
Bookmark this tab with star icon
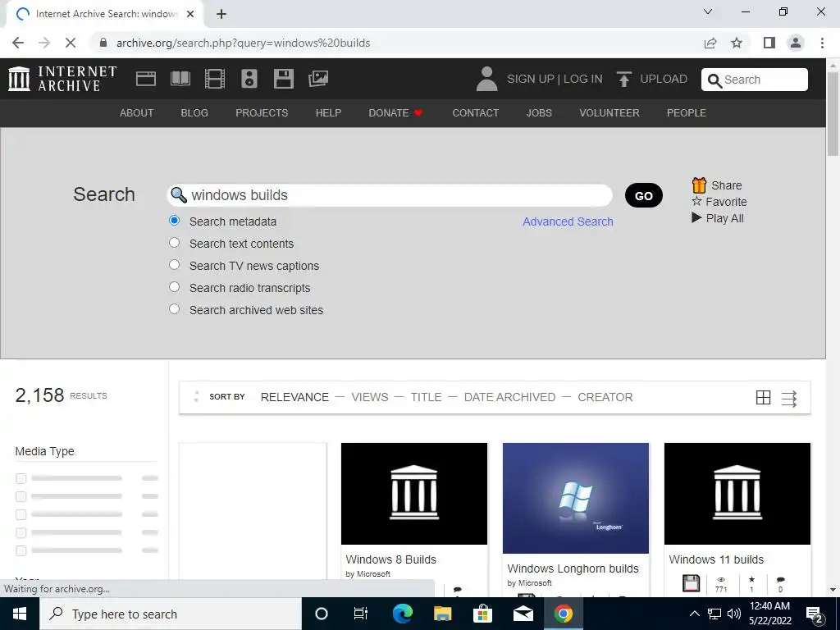[x=737, y=43]
